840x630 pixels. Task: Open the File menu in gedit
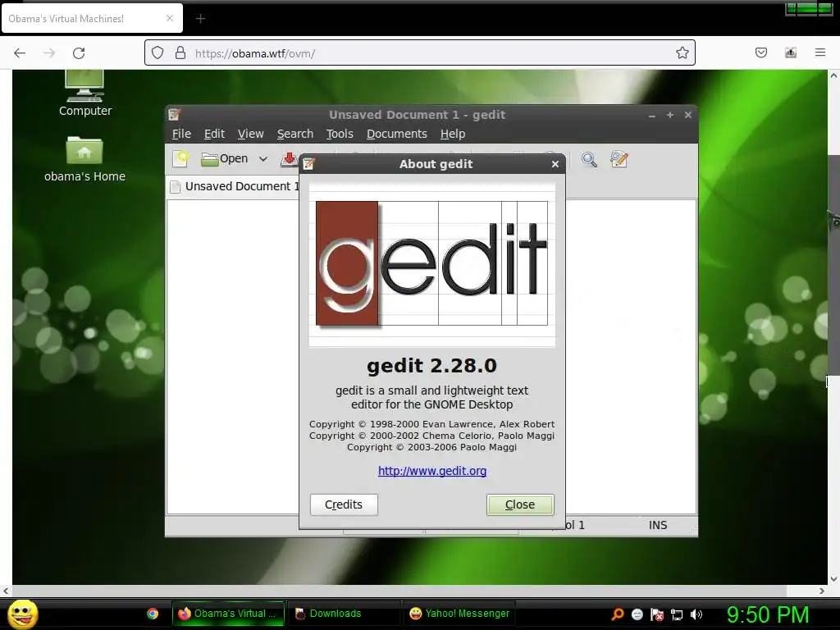[x=181, y=134]
